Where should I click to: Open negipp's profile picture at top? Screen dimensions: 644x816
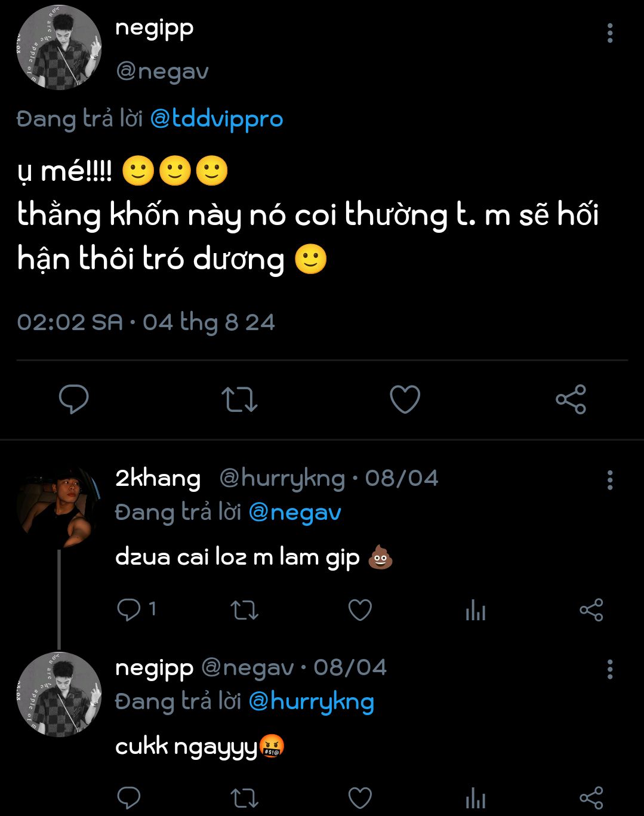pyautogui.click(x=58, y=48)
